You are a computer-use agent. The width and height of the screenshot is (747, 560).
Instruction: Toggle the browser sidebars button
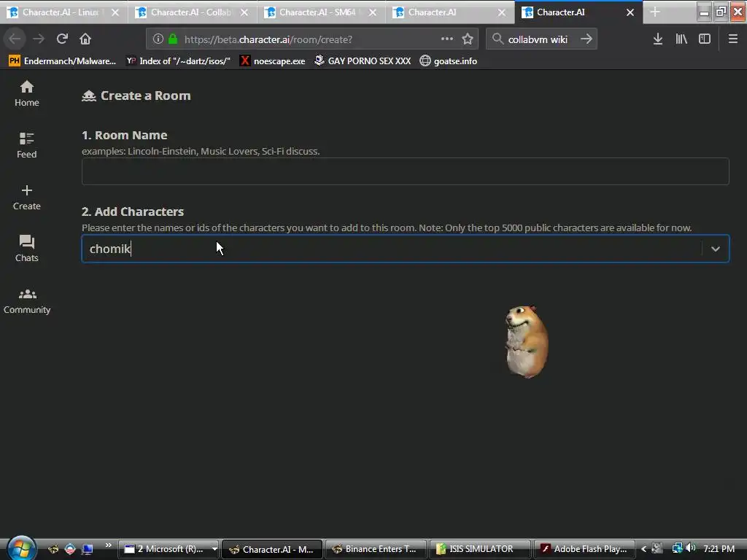(705, 39)
